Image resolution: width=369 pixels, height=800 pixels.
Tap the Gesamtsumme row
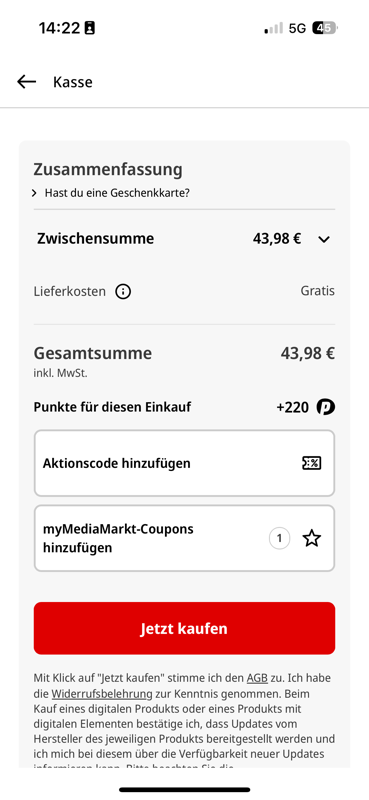pos(184,361)
